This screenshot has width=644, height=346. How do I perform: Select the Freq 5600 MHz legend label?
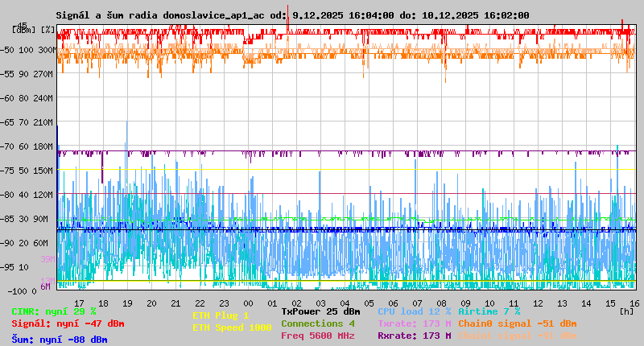point(318,336)
